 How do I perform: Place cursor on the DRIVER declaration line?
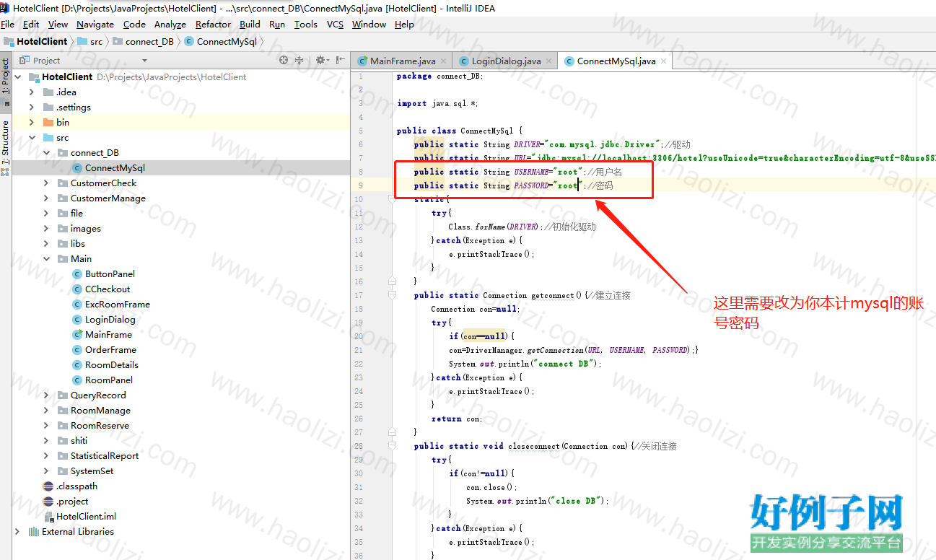pyautogui.click(x=552, y=144)
